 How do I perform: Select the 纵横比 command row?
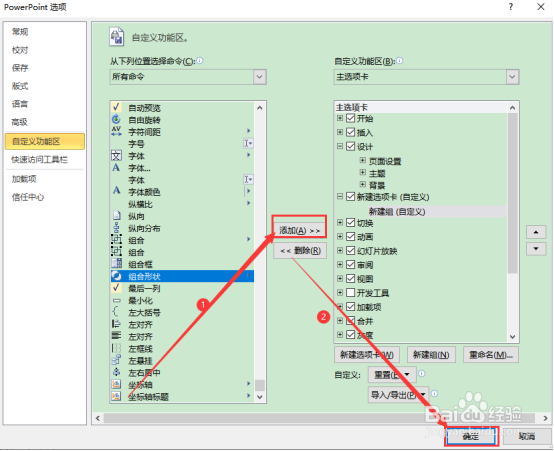click(x=182, y=204)
